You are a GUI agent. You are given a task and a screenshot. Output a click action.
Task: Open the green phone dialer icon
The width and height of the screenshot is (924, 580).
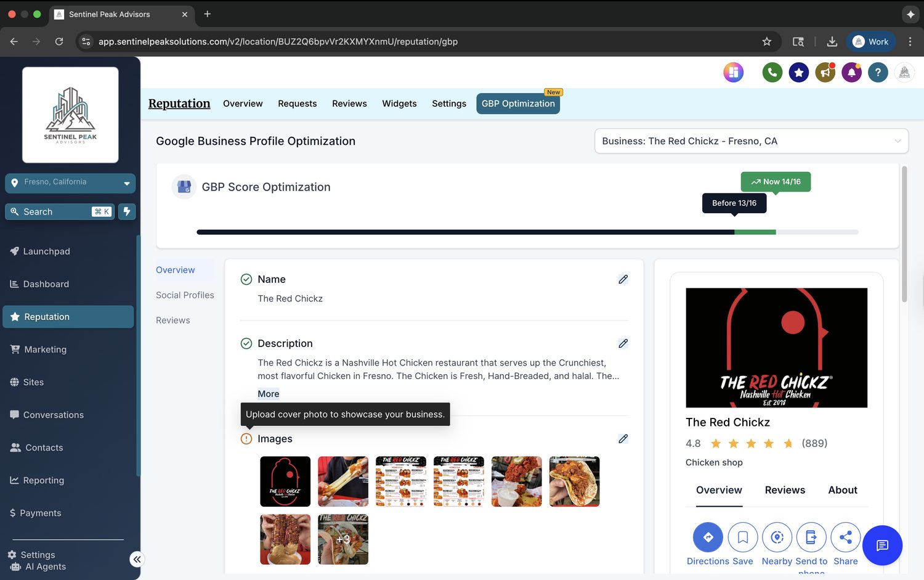tap(772, 73)
